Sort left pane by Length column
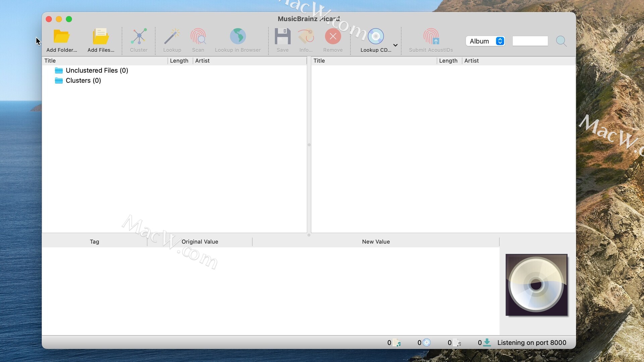Viewport: 644px width, 362px height. click(180, 61)
